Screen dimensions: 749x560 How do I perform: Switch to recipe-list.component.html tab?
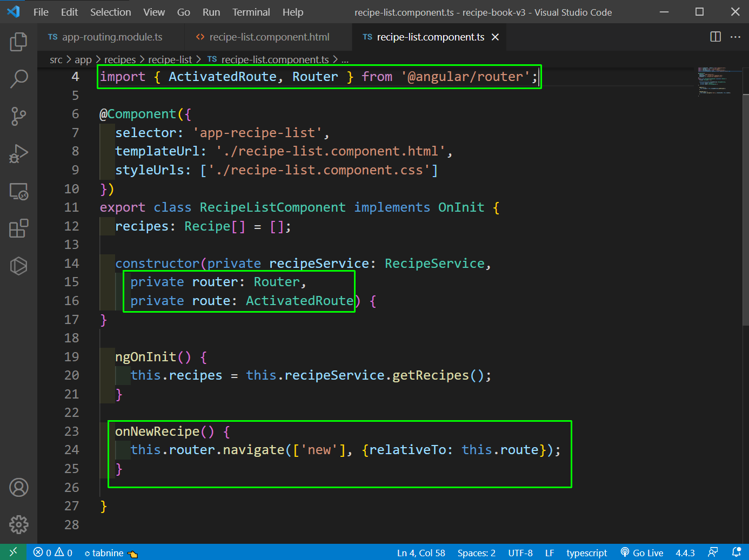coord(269,37)
